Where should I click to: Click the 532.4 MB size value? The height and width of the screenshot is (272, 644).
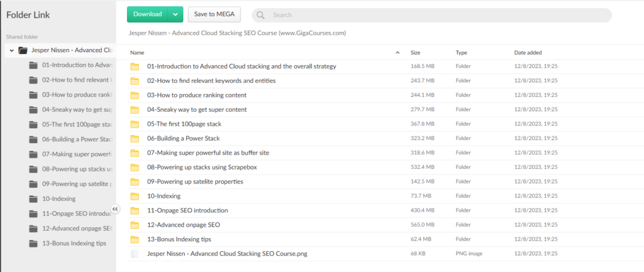[x=423, y=167]
